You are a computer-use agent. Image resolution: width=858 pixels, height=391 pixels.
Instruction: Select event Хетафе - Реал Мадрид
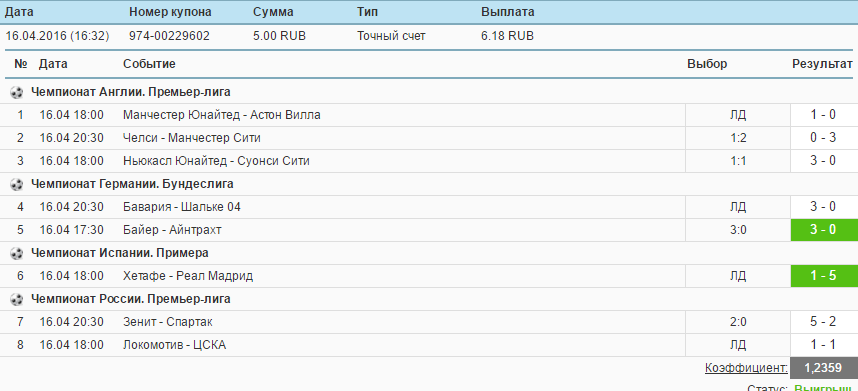188,276
